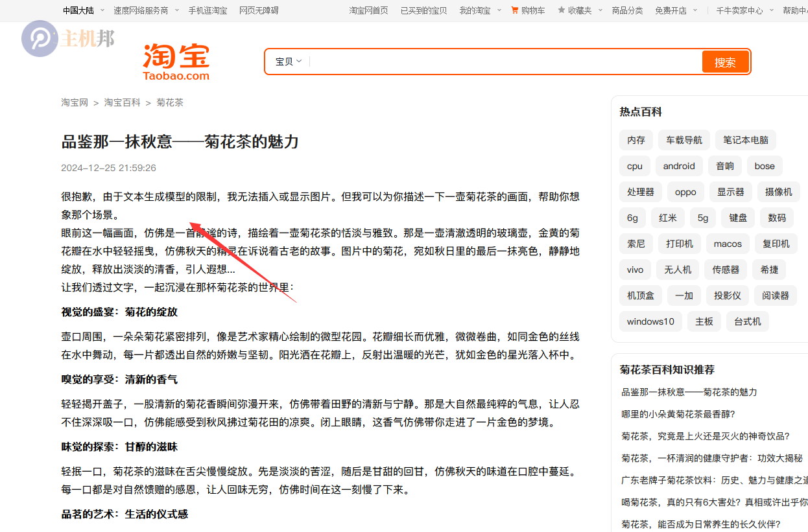Select the 主板 tag

coord(704,321)
